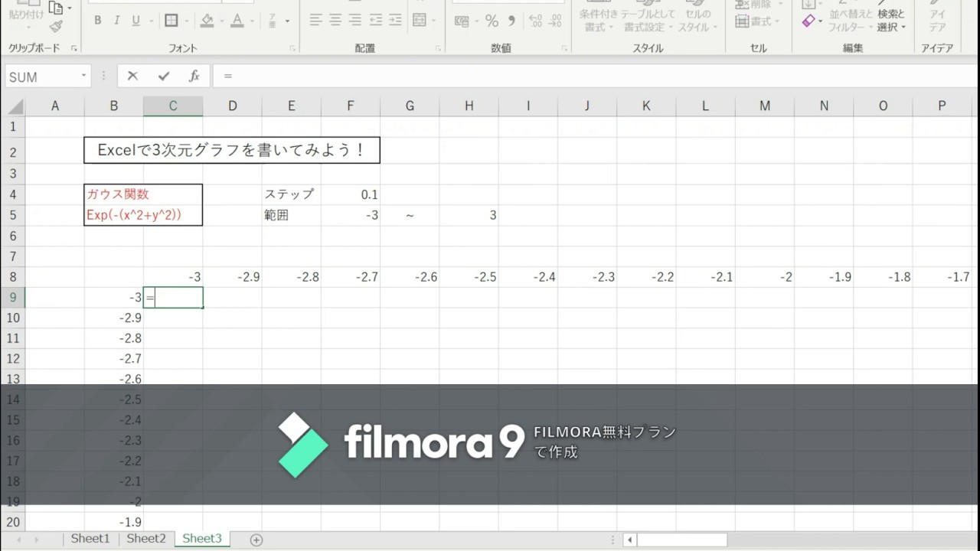This screenshot has width=980, height=551.
Task: Apply cell borders button
Action: [171, 21]
